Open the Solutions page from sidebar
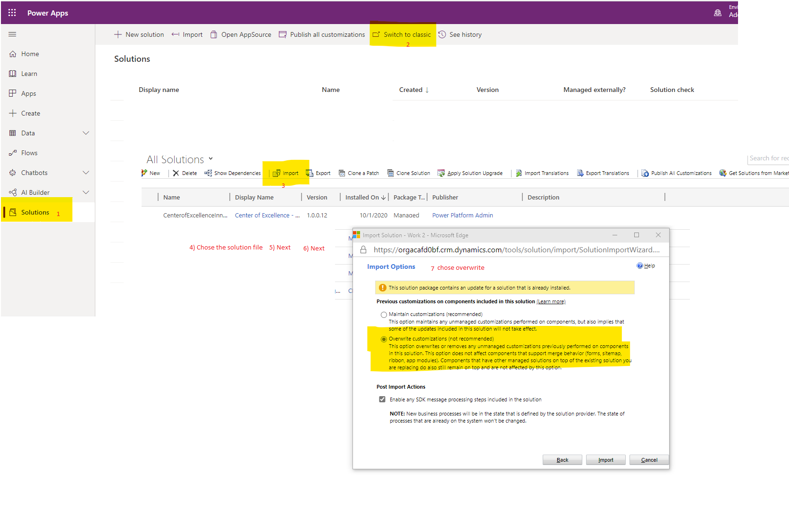Viewport: 789px width, 532px height. tap(35, 212)
